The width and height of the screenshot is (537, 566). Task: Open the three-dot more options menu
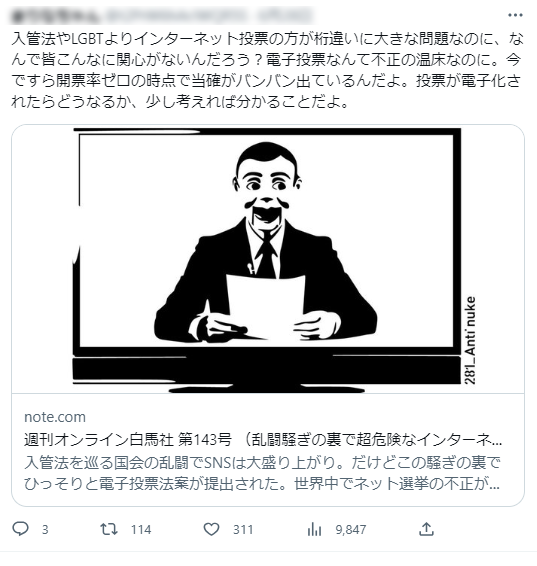click(515, 15)
